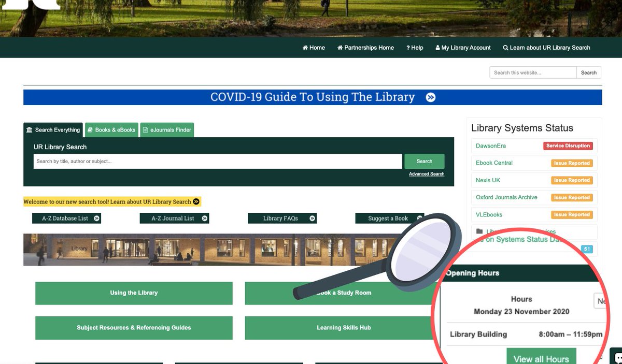Click the arrow icon on A-Z Database List
Viewport: 622px width, 364px height.
[97, 219]
